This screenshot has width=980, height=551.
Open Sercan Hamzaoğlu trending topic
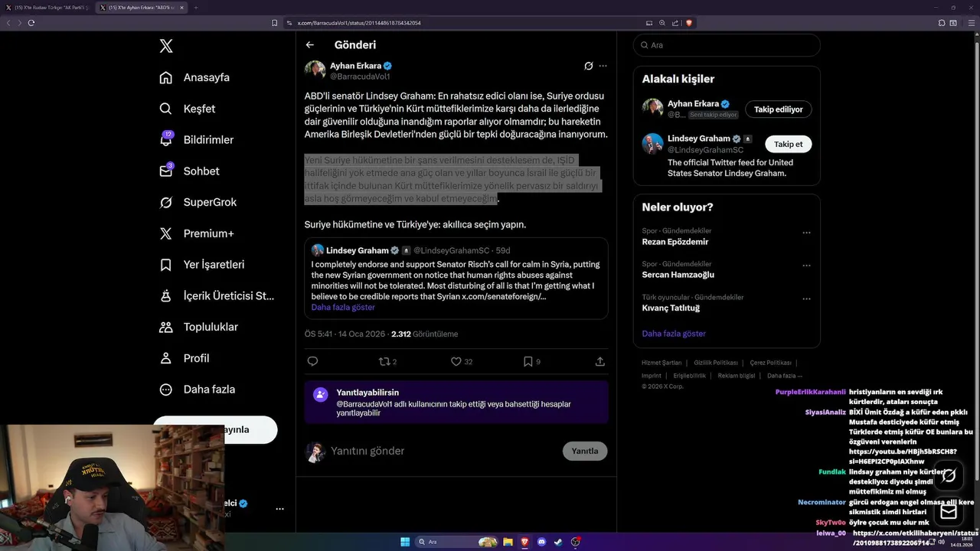click(x=678, y=275)
